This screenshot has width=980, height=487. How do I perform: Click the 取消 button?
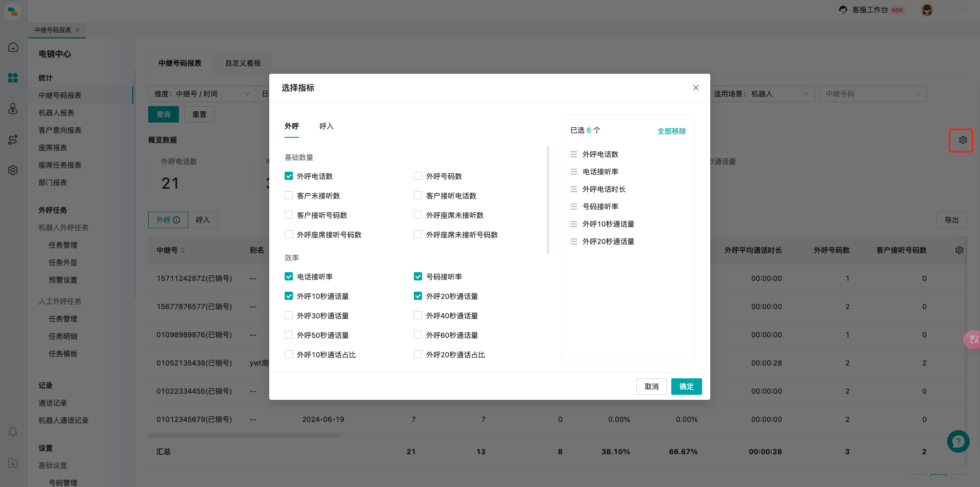652,387
